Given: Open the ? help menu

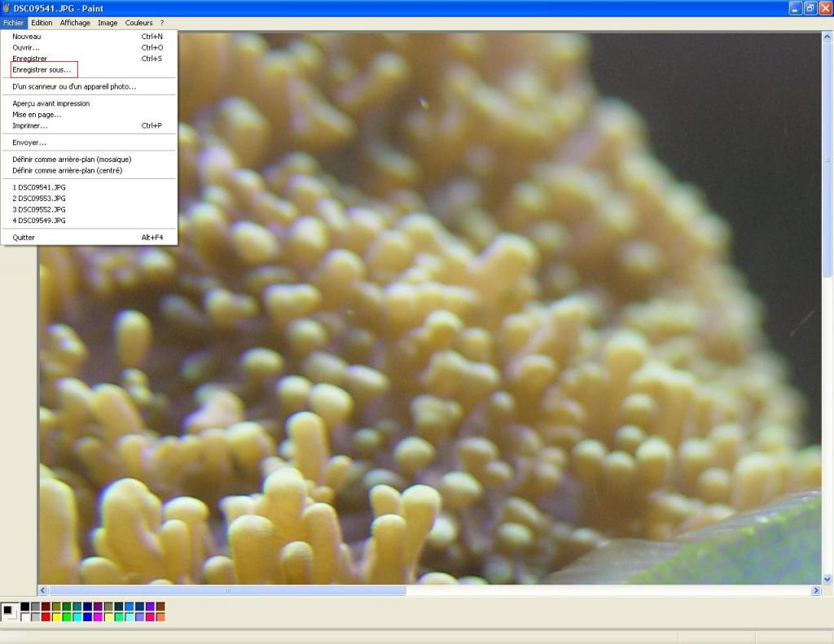Looking at the screenshot, I should pyautogui.click(x=162, y=23).
